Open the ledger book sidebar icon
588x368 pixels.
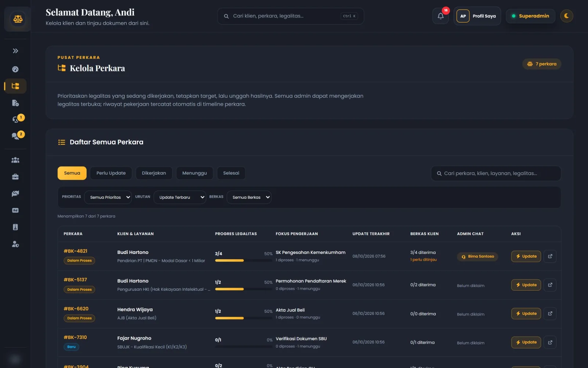(x=15, y=227)
